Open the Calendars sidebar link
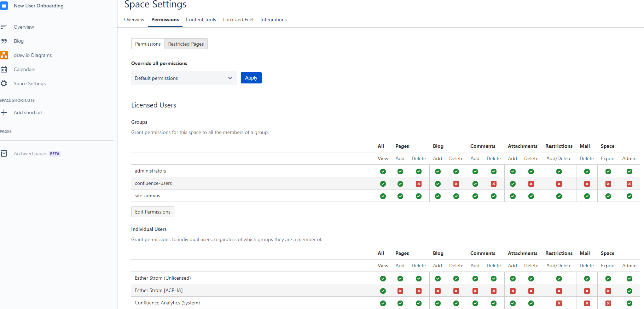The height and width of the screenshot is (309, 644). tap(24, 69)
